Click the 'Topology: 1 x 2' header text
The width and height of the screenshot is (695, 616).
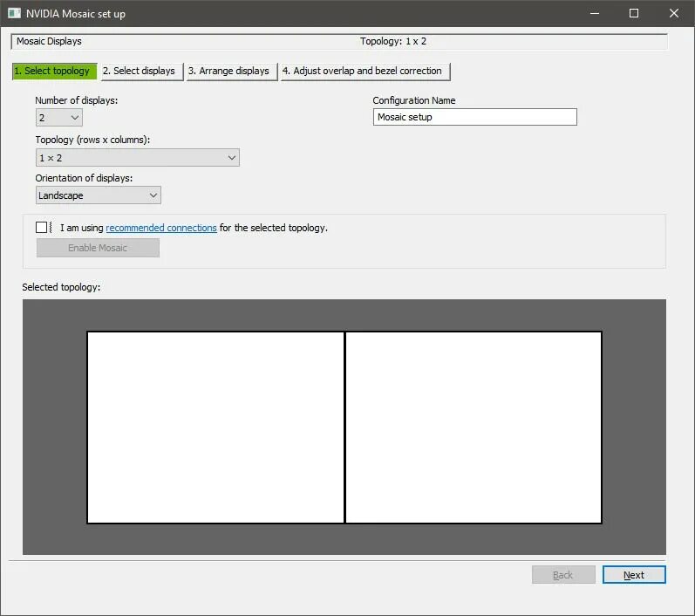[x=393, y=41]
